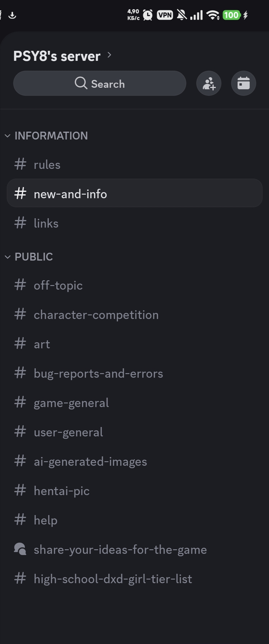Focus the Search field

[x=100, y=84]
